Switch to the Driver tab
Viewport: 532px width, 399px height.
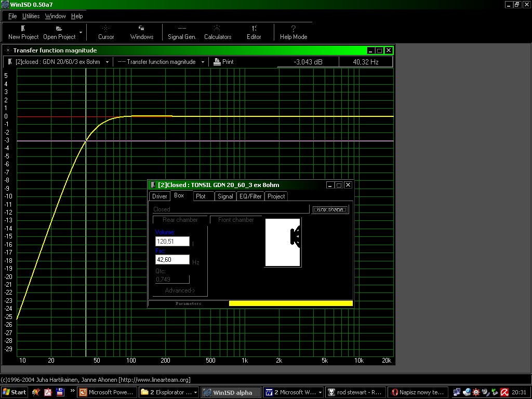click(159, 196)
